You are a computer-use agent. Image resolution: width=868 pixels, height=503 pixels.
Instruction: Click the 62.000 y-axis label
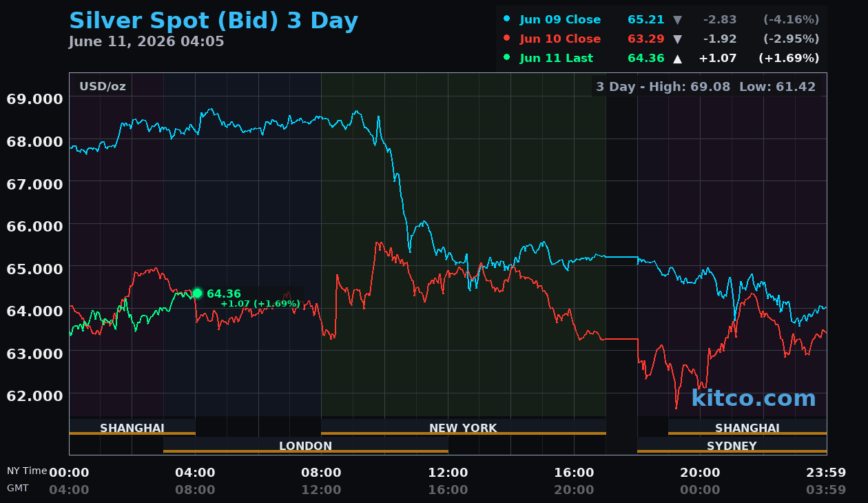click(34, 396)
